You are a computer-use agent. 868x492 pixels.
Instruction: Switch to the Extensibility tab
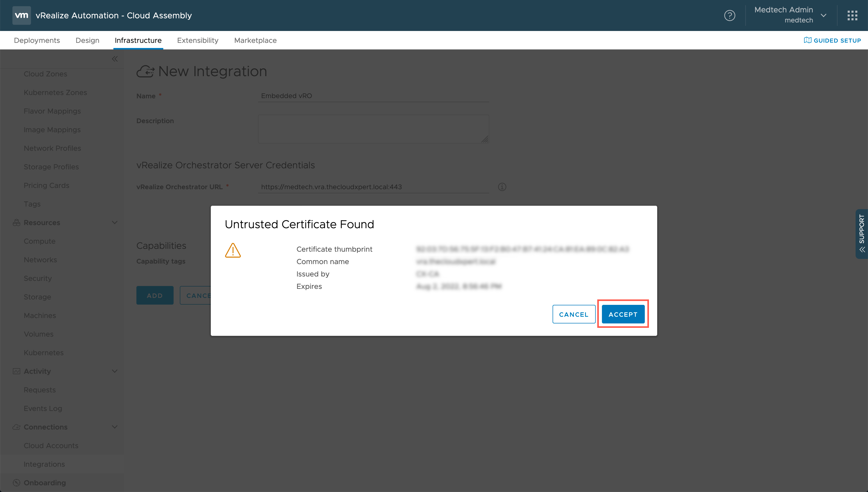(x=197, y=40)
